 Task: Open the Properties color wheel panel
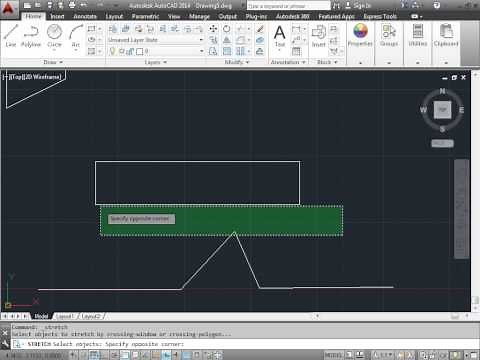360,35
